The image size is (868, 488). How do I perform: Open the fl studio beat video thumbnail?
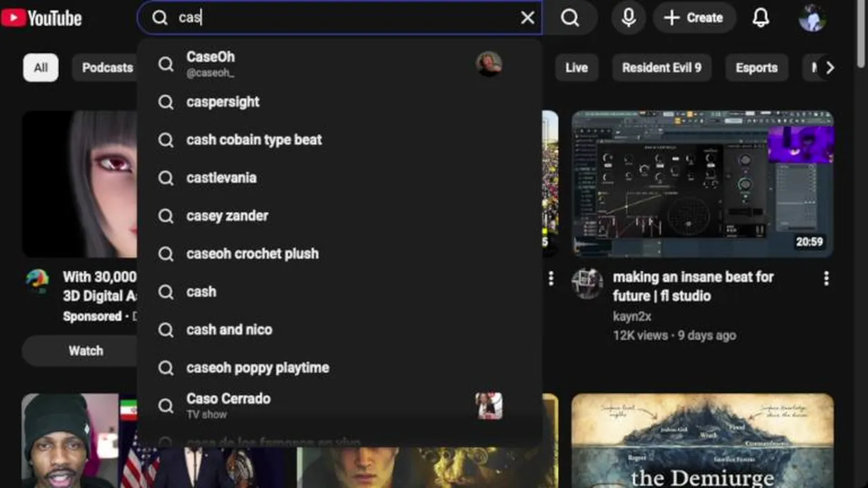(703, 184)
